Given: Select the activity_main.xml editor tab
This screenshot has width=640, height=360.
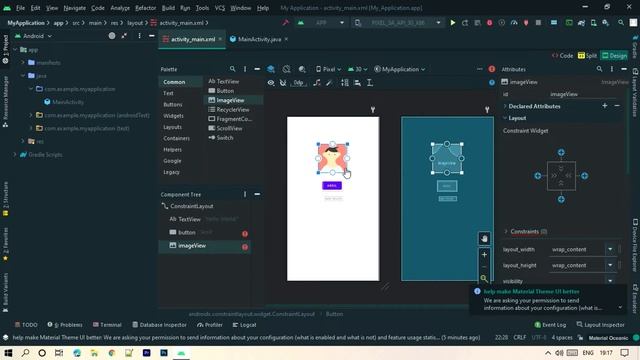Looking at the screenshot, I should point(192,39).
